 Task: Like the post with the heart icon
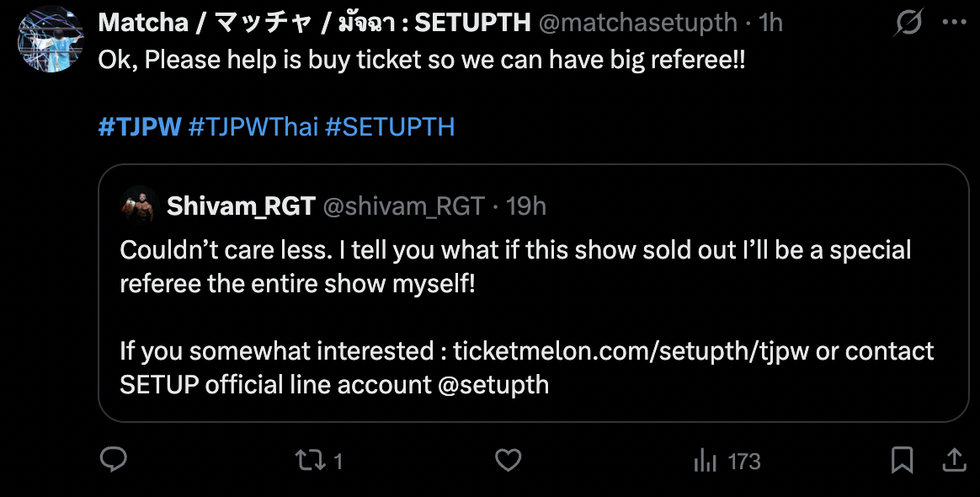point(509,461)
